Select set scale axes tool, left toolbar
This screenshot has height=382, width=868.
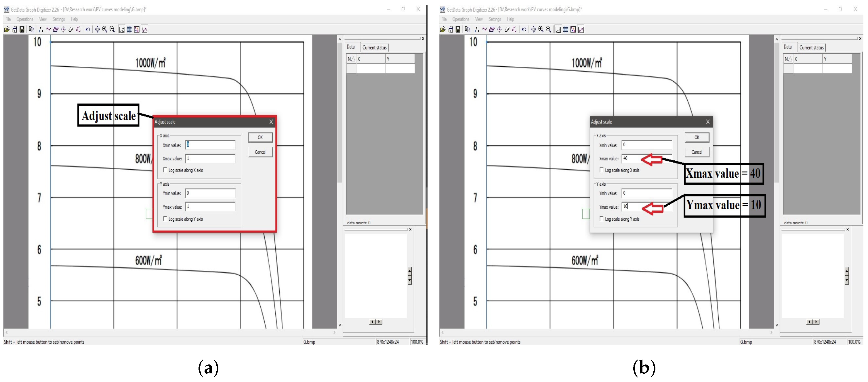41,30
